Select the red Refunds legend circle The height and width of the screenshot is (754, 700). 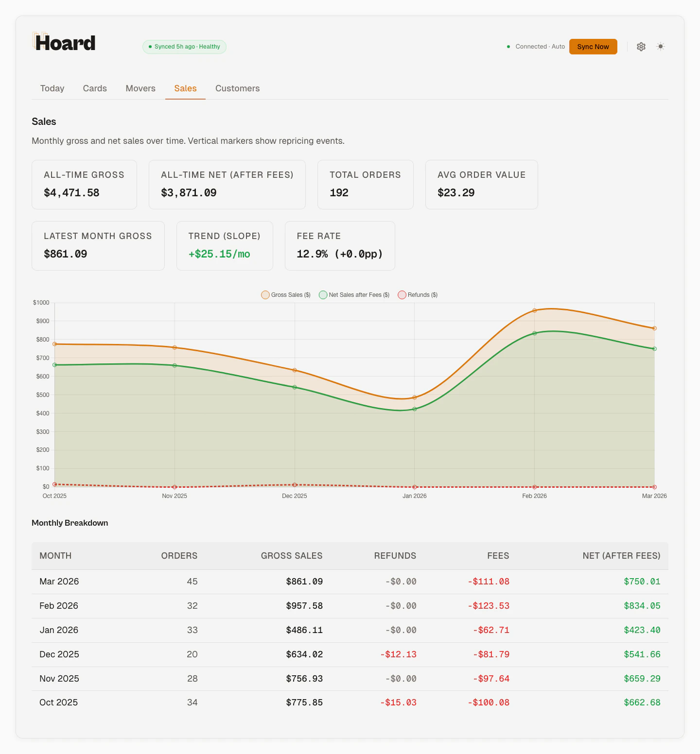point(402,295)
